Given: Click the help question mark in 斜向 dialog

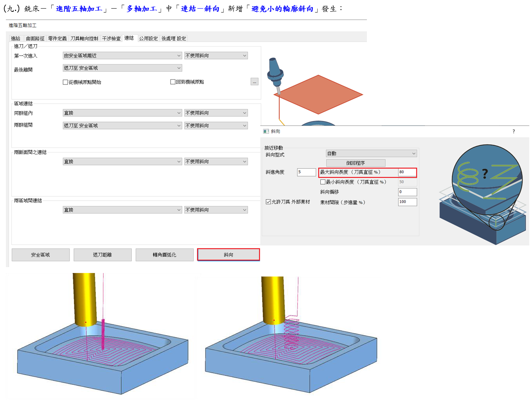Looking at the screenshot, I should pos(514,131).
